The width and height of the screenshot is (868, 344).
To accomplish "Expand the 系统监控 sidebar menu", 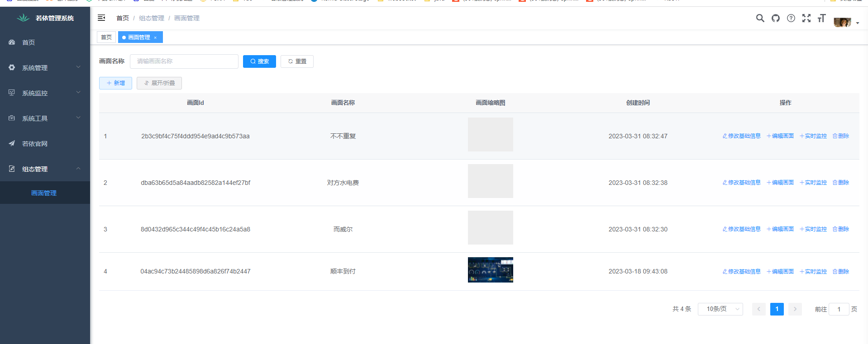I will pyautogui.click(x=45, y=93).
